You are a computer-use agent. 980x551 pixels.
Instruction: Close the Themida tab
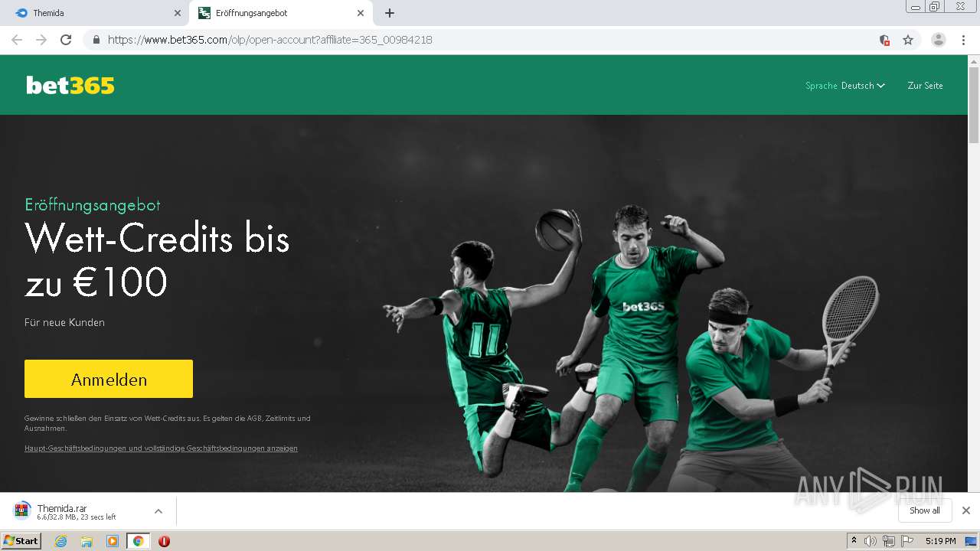coord(178,13)
